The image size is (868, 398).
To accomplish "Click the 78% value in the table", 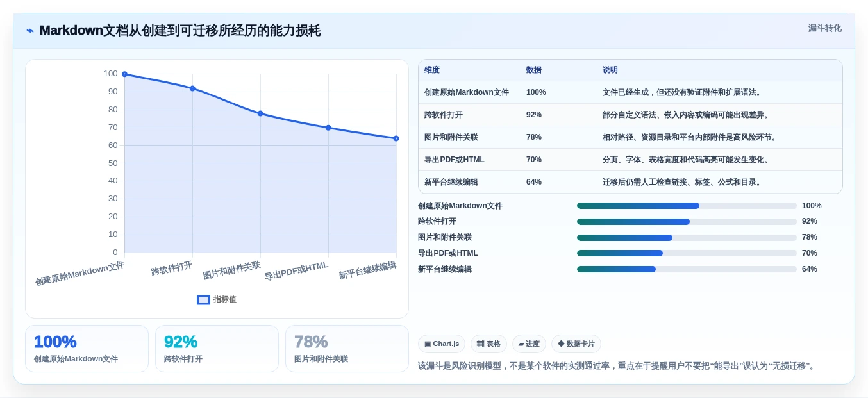I will 534,137.
